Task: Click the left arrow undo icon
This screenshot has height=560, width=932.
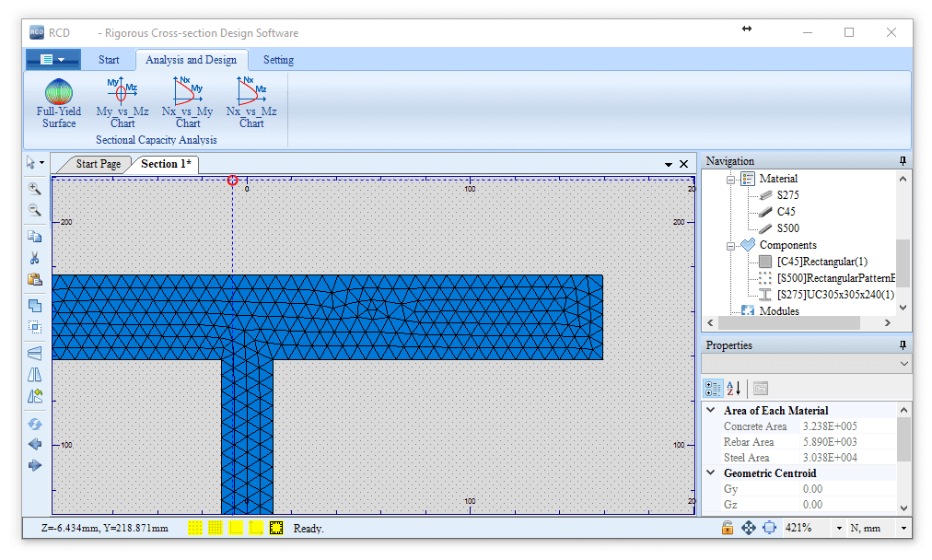Action: pyautogui.click(x=34, y=444)
